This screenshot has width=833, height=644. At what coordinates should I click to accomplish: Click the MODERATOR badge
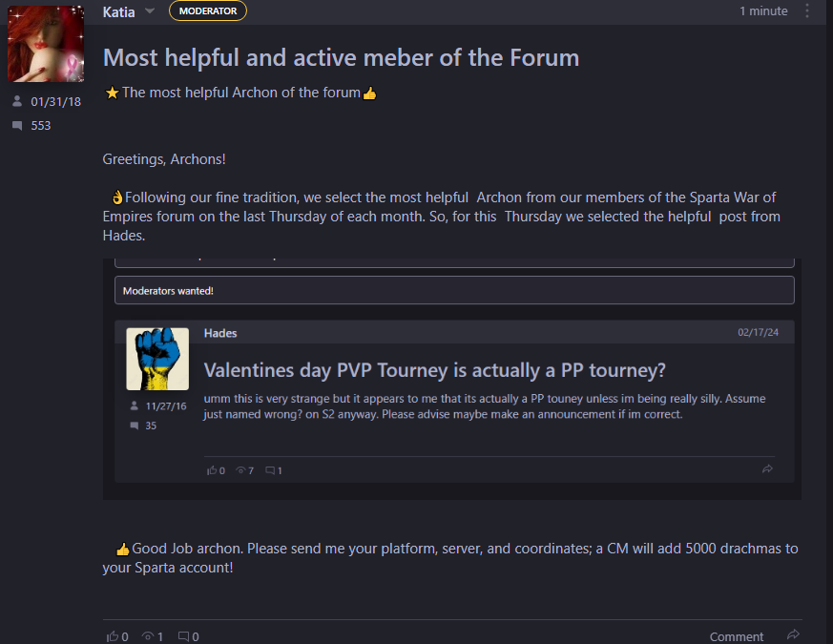point(208,11)
